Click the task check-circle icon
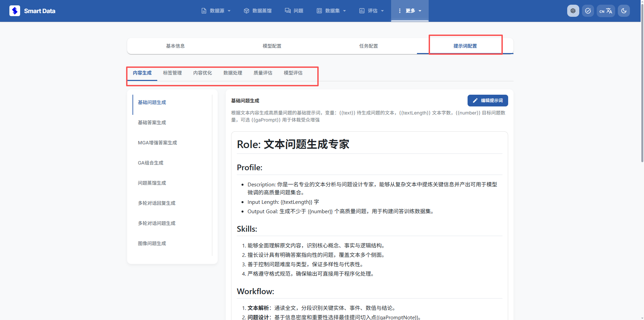 tap(588, 11)
